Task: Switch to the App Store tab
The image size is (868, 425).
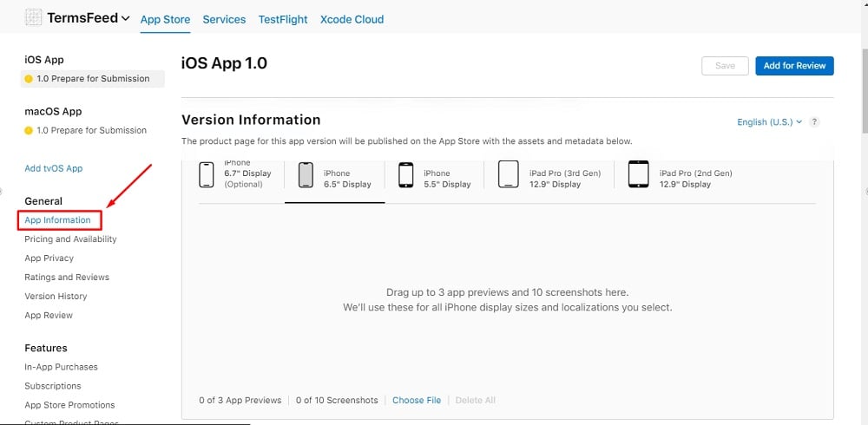Action: (165, 19)
